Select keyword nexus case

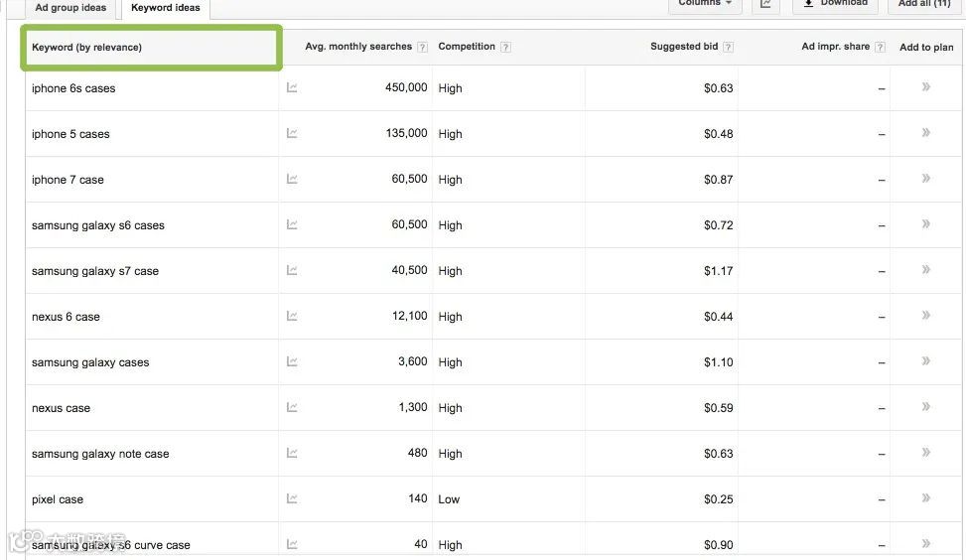pyautogui.click(x=61, y=408)
